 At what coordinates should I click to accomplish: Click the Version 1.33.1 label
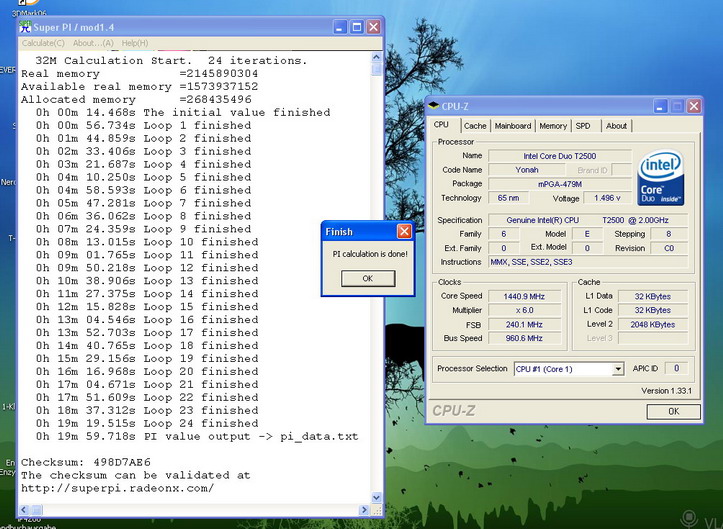[666, 391]
